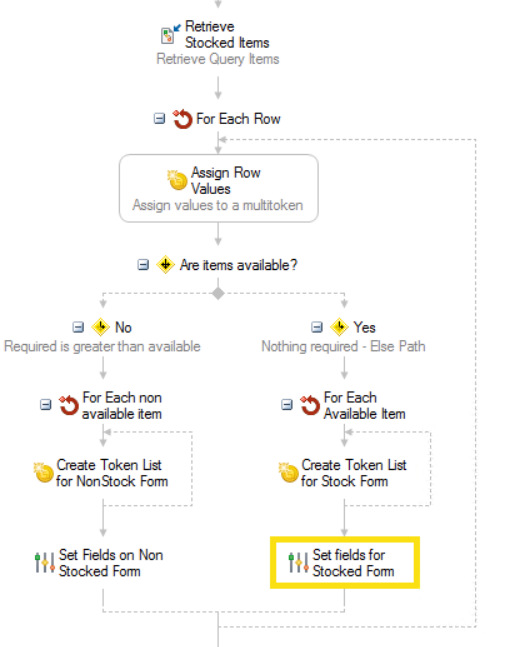Select For Each Available Item loop icon
This screenshot has width=512, height=647.
click(310, 405)
